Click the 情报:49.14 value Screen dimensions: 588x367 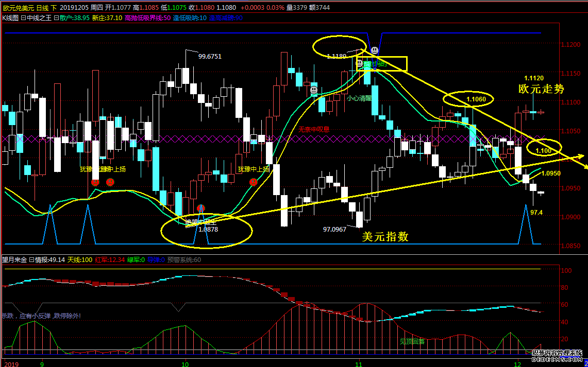[x=50, y=259]
